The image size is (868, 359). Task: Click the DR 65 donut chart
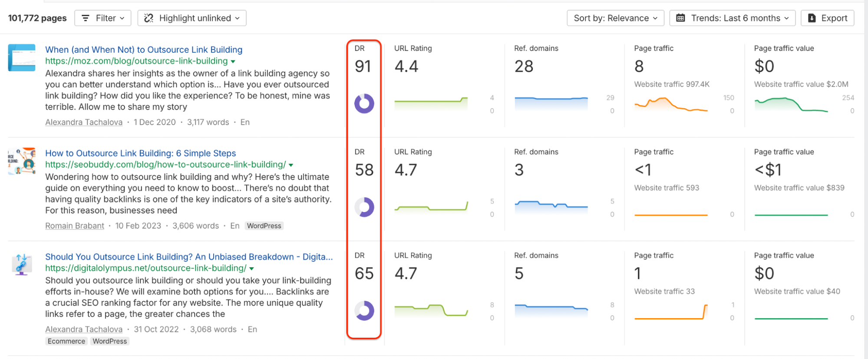click(364, 311)
